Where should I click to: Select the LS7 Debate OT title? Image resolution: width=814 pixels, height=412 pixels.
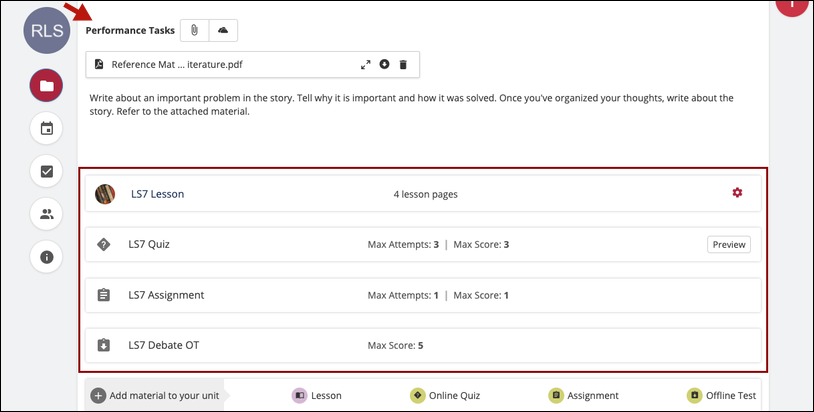164,346
